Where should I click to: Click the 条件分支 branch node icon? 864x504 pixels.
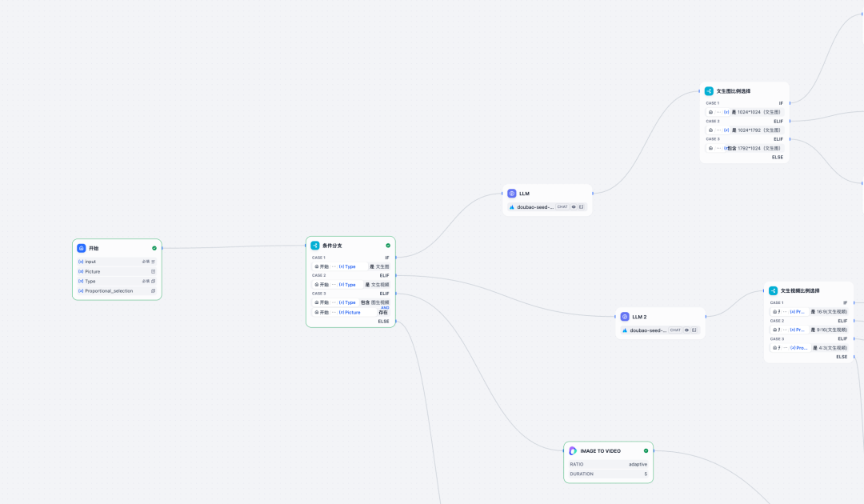tap(315, 246)
